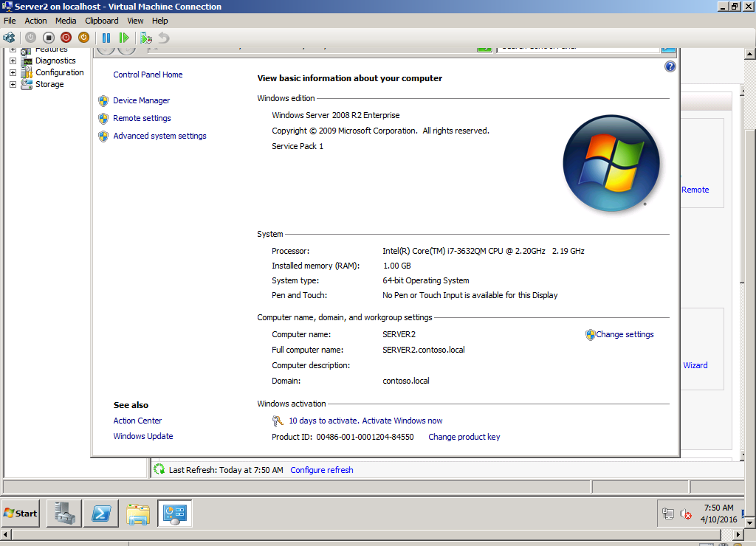The width and height of the screenshot is (756, 546).
Task: Click the Diagnostics node icon in the tree
Action: coord(27,61)
